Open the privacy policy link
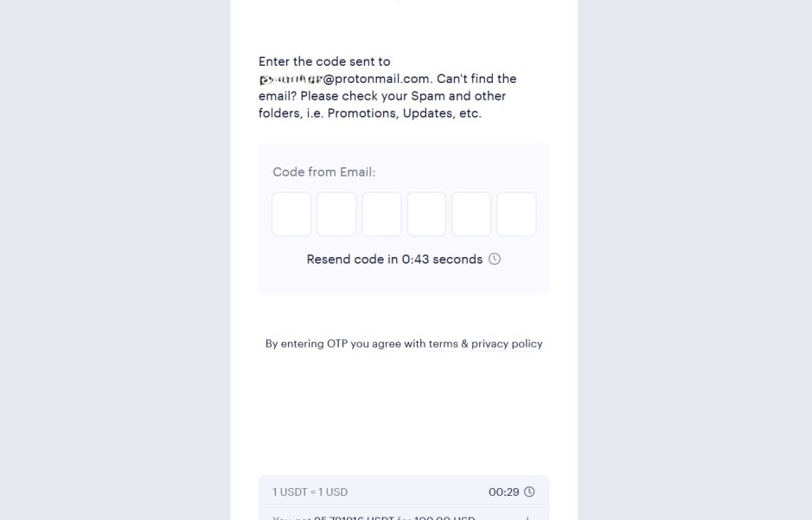The height and width of the screenshot is (520, 812). 506,343
